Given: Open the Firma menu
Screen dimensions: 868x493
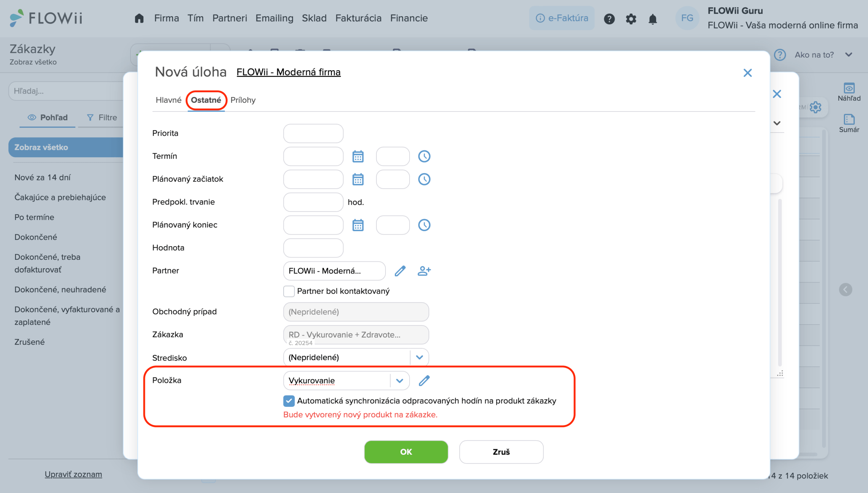Looking at the screenshot, I should (x=166, y=18).
